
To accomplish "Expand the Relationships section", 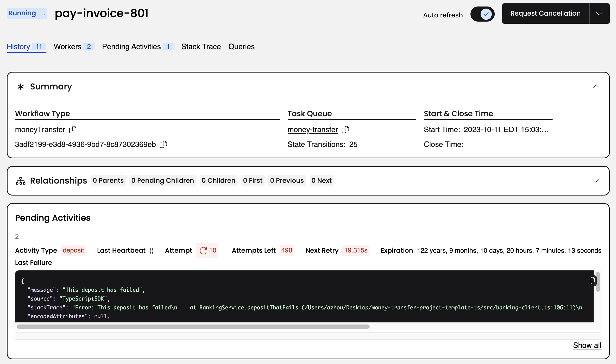I will (x=596, y=181).
